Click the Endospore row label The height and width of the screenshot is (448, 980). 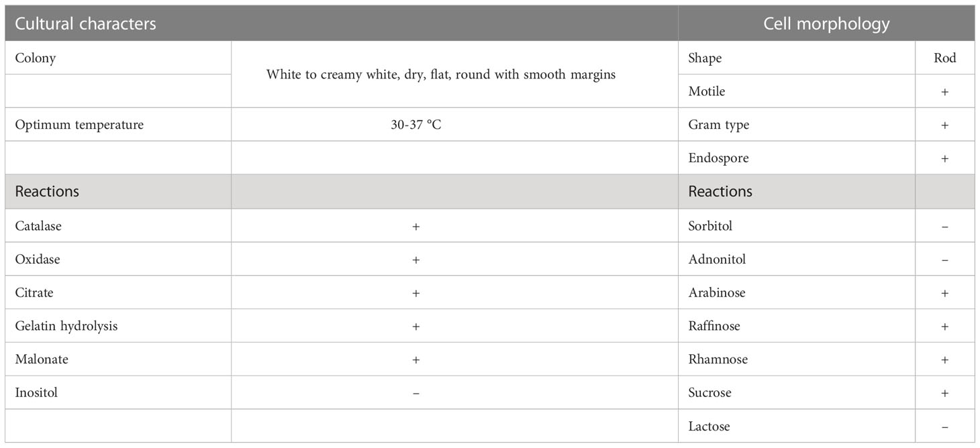pos(718,158)
